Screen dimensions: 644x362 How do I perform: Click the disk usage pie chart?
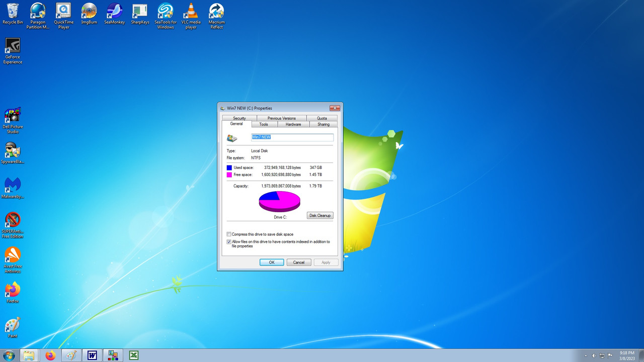[x=279, y=201]
